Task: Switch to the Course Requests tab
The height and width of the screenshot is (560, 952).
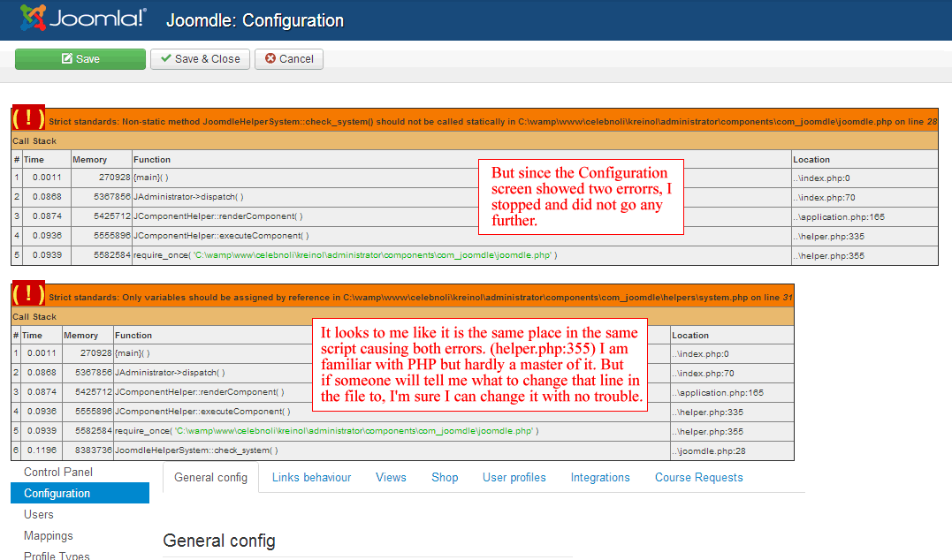Action: pyautogui.click(x=698, y=477)
